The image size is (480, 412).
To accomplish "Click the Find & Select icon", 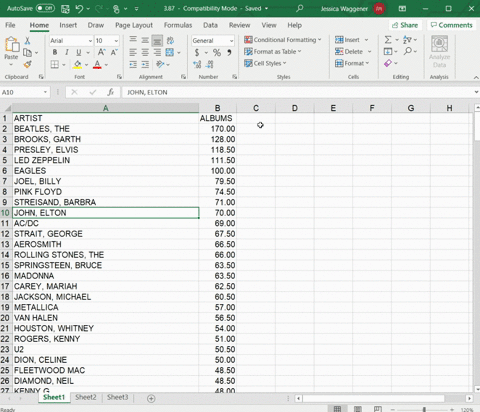I will (408, 51).
